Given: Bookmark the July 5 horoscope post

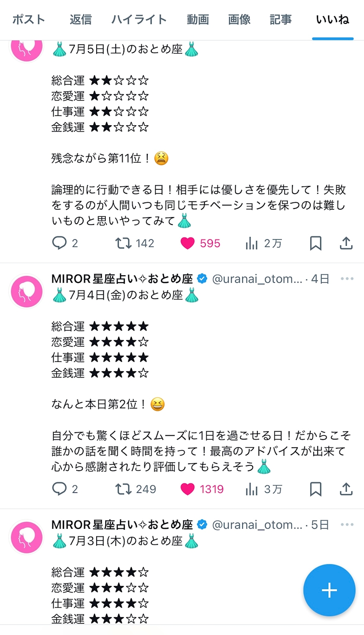Looking at the screenshot, I should click(315, 243).
